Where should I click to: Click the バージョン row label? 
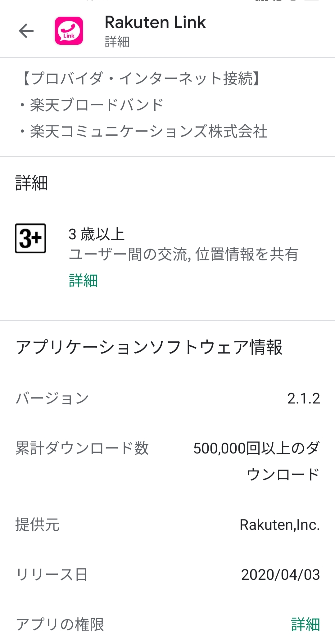pos(52,399)
